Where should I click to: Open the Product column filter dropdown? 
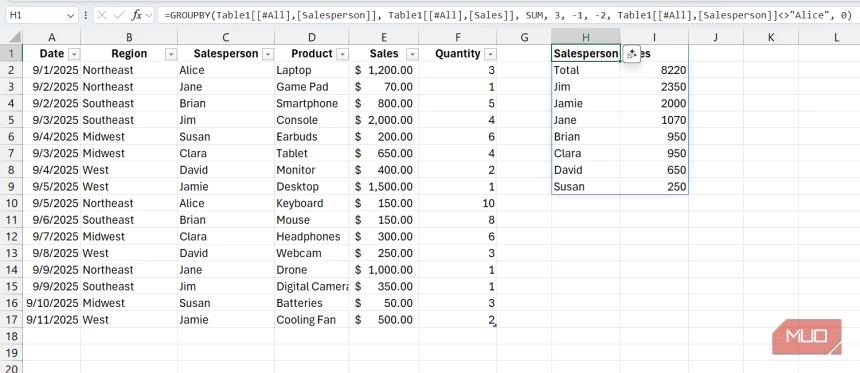(x=342, y=54)
